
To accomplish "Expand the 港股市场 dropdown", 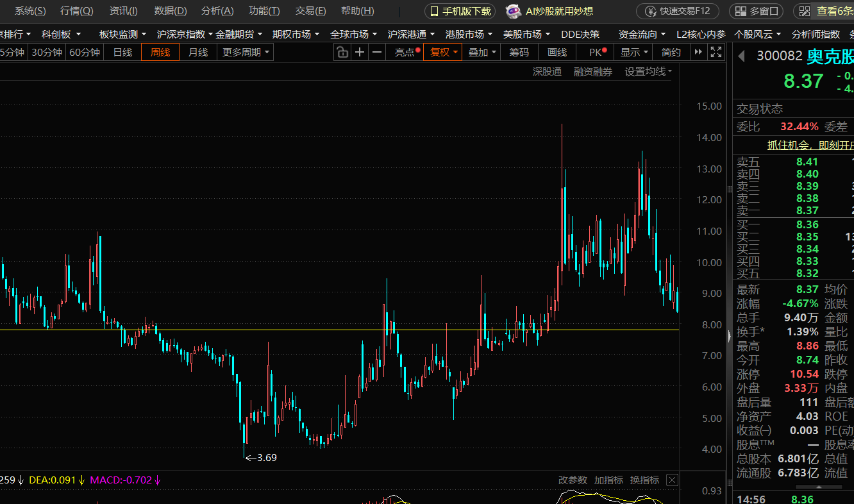I will (469, 34).
